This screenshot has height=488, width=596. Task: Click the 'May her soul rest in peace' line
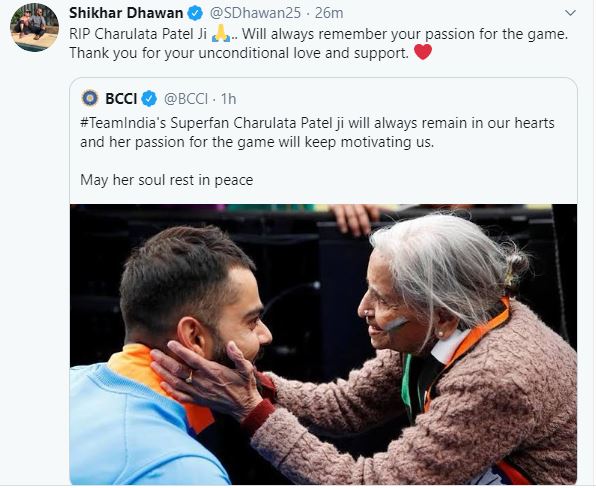pyautogui.click(x=166, y=180)
